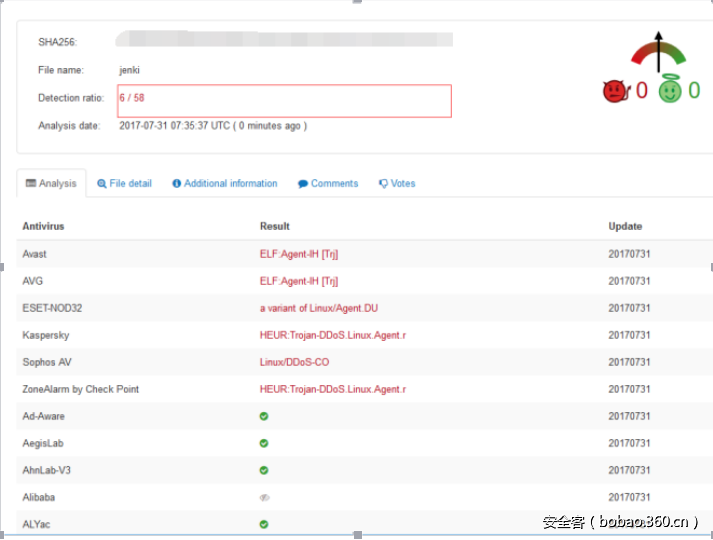Click the red devil malicious vote icon

coord(613,92)
